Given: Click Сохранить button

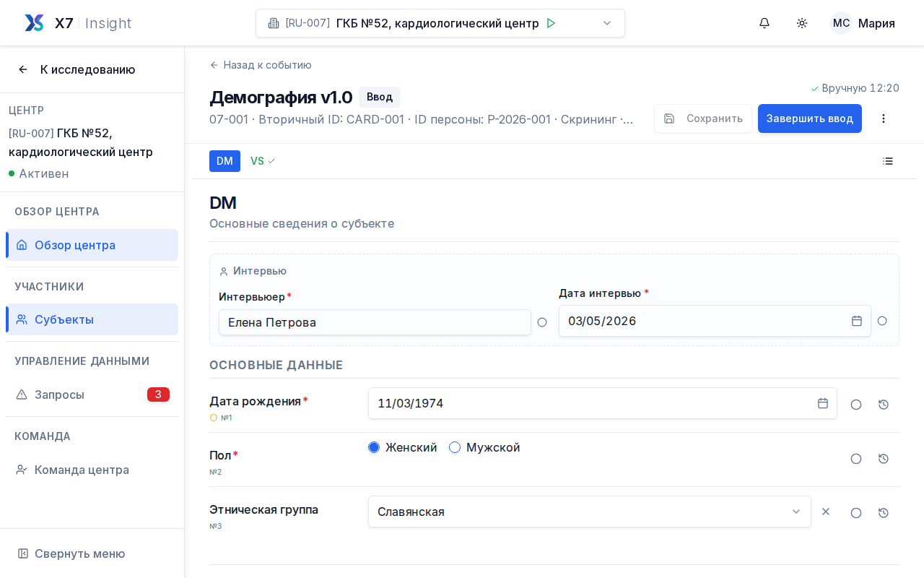Looking at the screenshot, I should coord(703,118).
